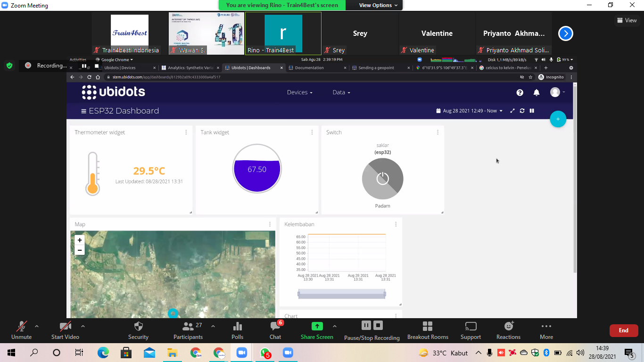This screenshot has width=644, height=362.
Task: Open Breakout Rooms
Action: coord(428,331)
